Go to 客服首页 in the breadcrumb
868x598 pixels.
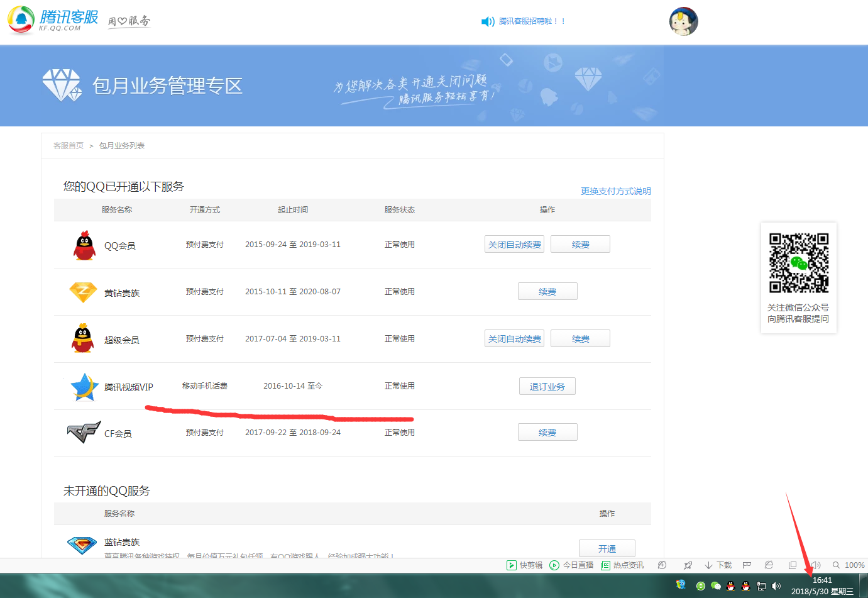(69, 146)
